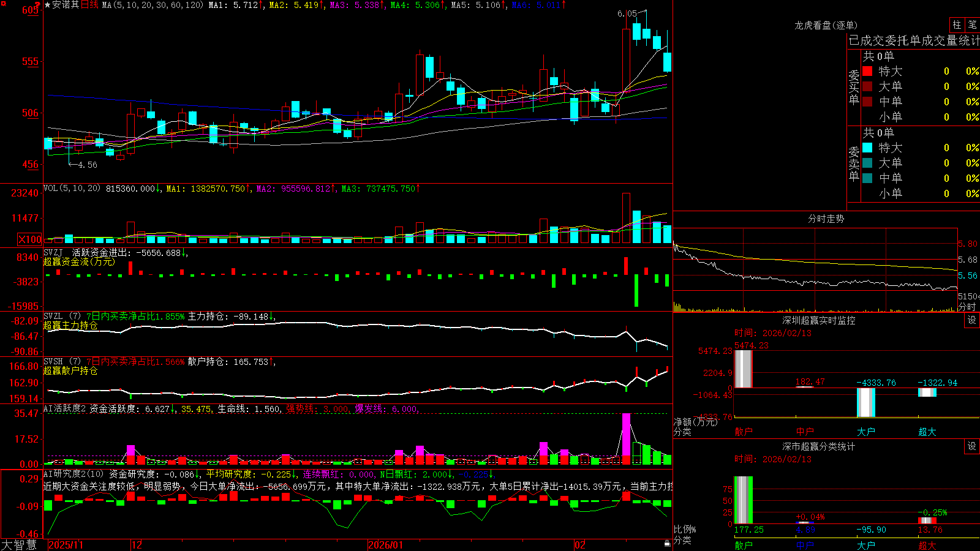Click 散户 bar in 深市超赢分类统计 chart
This screenshot has width=980, height=551.
744,500
